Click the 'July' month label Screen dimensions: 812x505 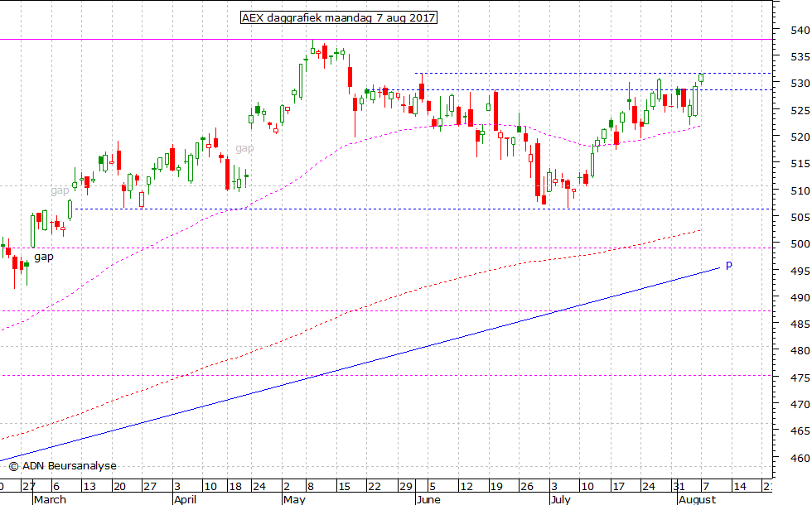tap(560, 499)
